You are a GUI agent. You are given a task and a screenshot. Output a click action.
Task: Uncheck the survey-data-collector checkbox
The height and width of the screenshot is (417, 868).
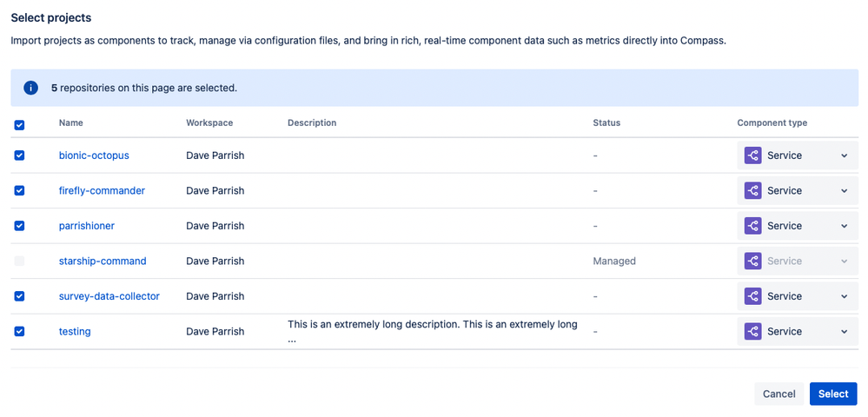pyautogui.click(x=19, y=296)
